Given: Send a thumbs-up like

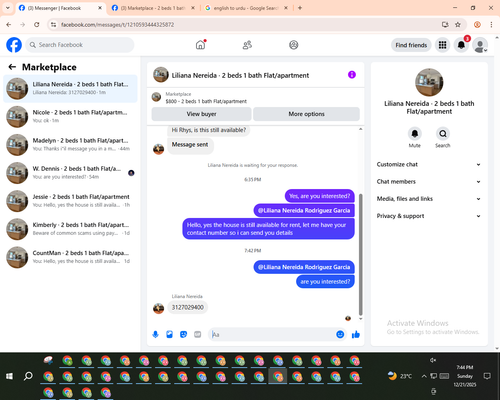Looking at the screenshot, I should coord(356,334).
